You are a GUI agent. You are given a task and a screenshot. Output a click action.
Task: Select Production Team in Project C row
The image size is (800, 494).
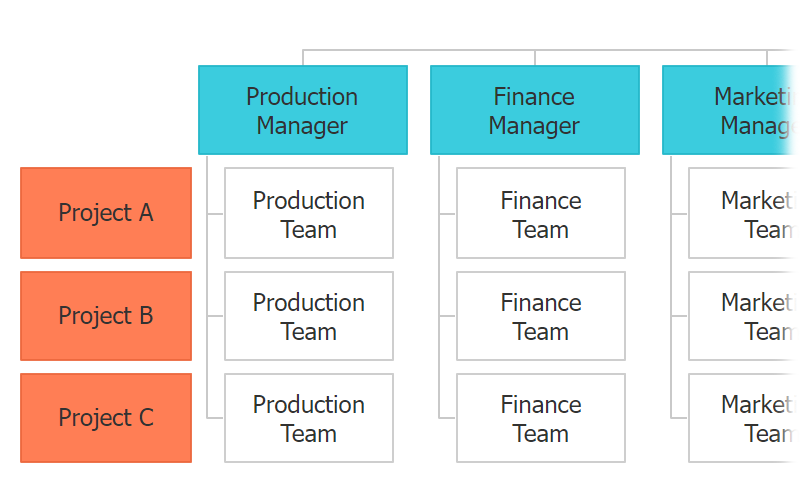309,418
